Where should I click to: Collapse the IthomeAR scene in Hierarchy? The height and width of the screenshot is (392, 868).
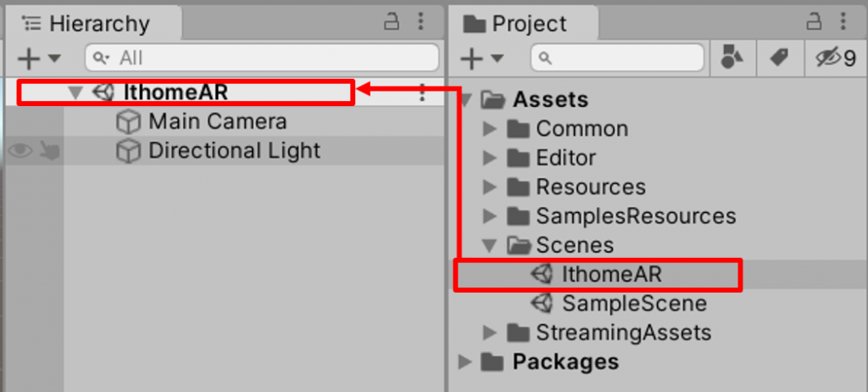(x=77, y=92)
